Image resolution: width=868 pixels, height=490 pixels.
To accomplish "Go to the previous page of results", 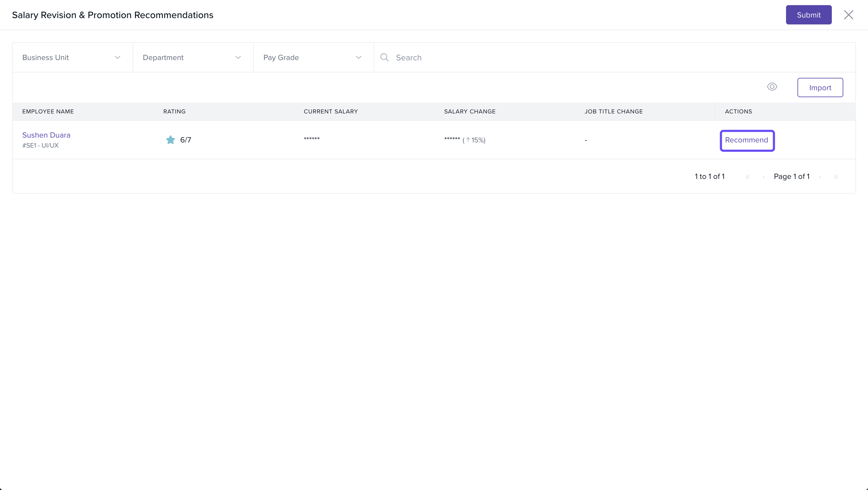I will click(763, 177).
